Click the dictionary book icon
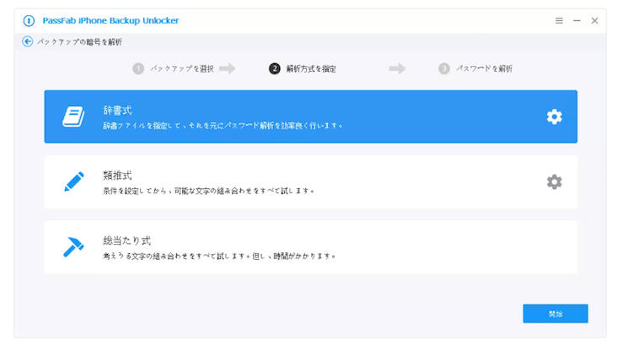The height and width of the screenshot is (351, 644). 73,116
